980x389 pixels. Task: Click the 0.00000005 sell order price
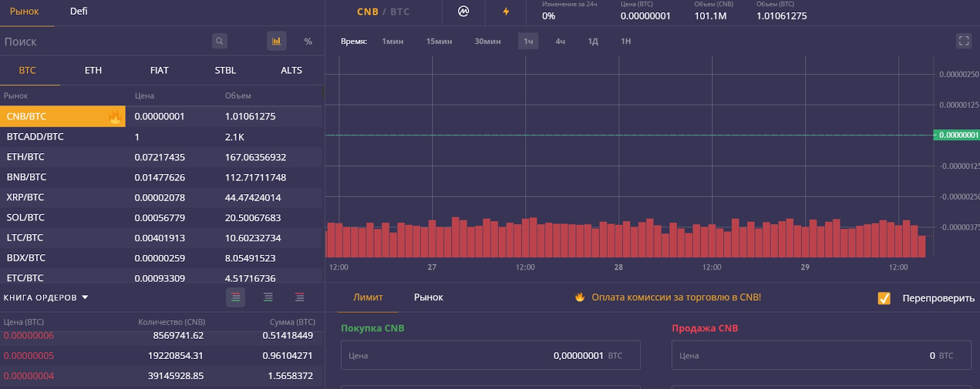tap(29, 355)
